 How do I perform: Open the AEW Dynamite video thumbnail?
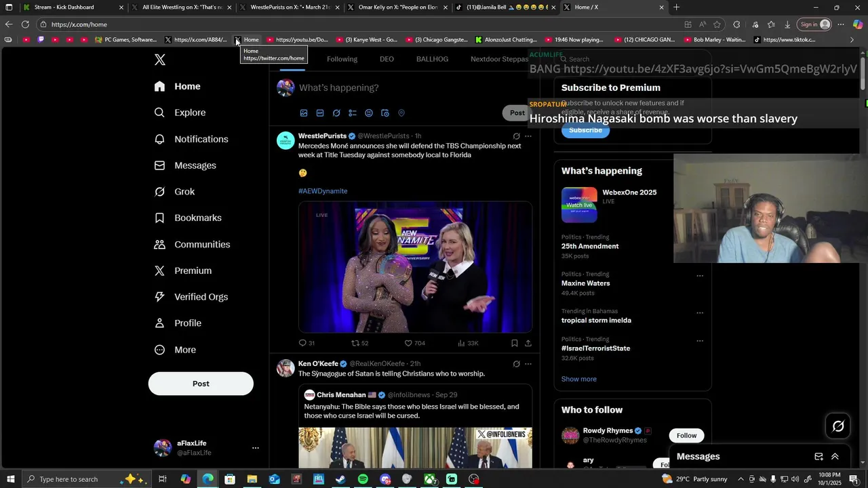pyautogui.click(x=415, y=267)
